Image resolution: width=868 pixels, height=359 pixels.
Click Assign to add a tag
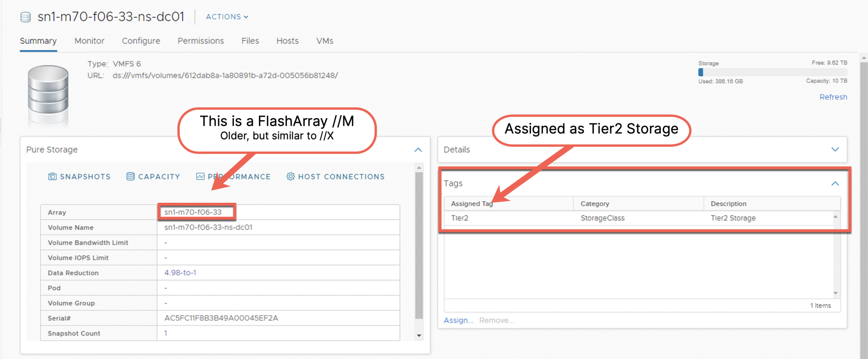(x=458, y=320)
